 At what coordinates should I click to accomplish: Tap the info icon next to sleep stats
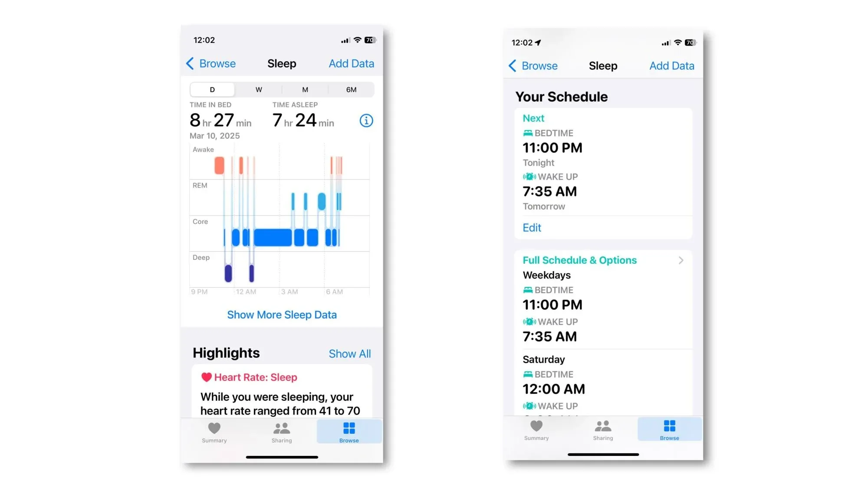(x=365, y=120)
